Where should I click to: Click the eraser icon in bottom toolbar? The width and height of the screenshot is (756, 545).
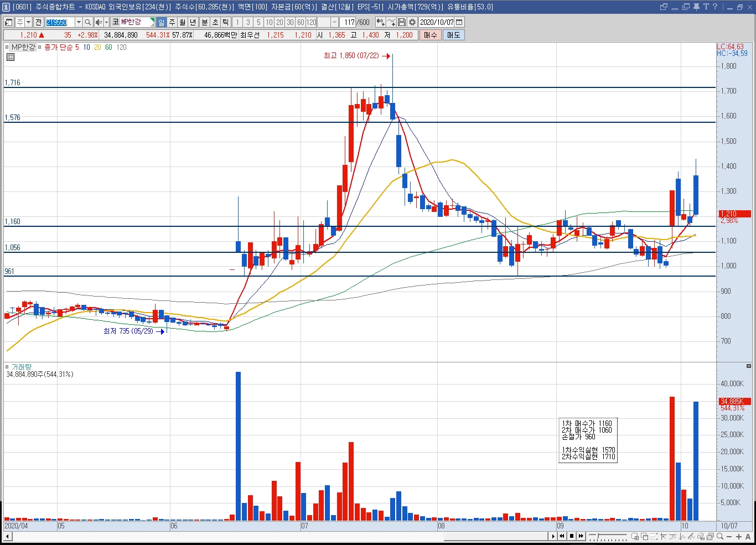(x=701, y=536)
